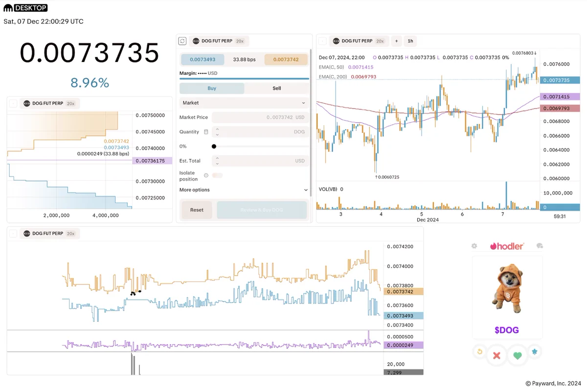Click the $DOG name label

pos(507,330)
